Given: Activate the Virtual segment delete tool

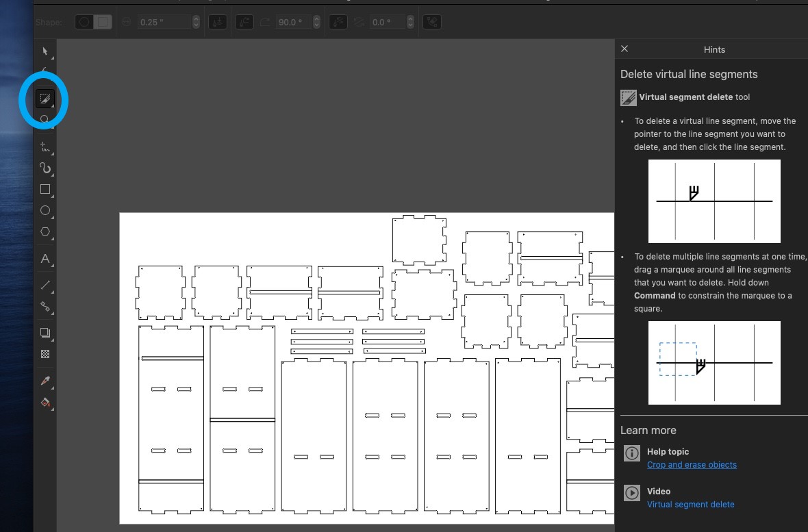Looking at the screenshot, I should (45, 98).
